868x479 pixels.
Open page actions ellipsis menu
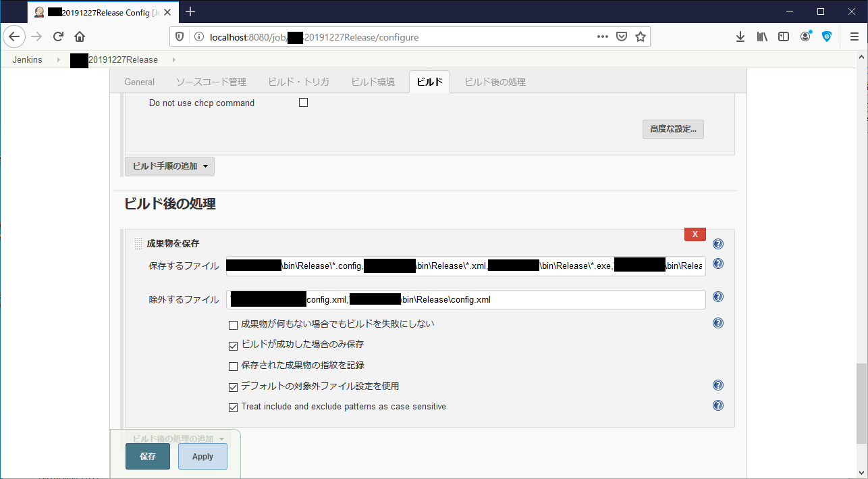[603, 36]
